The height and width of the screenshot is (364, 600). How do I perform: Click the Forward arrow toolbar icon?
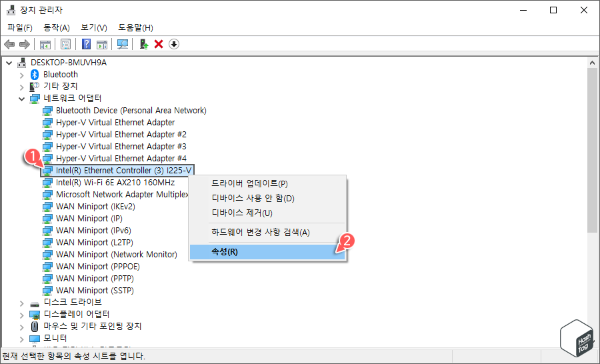pyautogui.click(x=25, y=45)
